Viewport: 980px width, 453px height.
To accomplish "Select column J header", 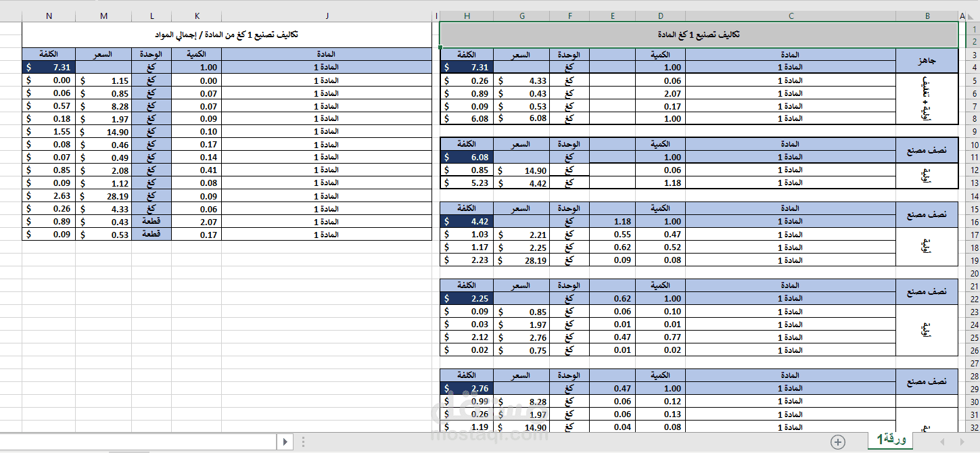I will point(327,16).
